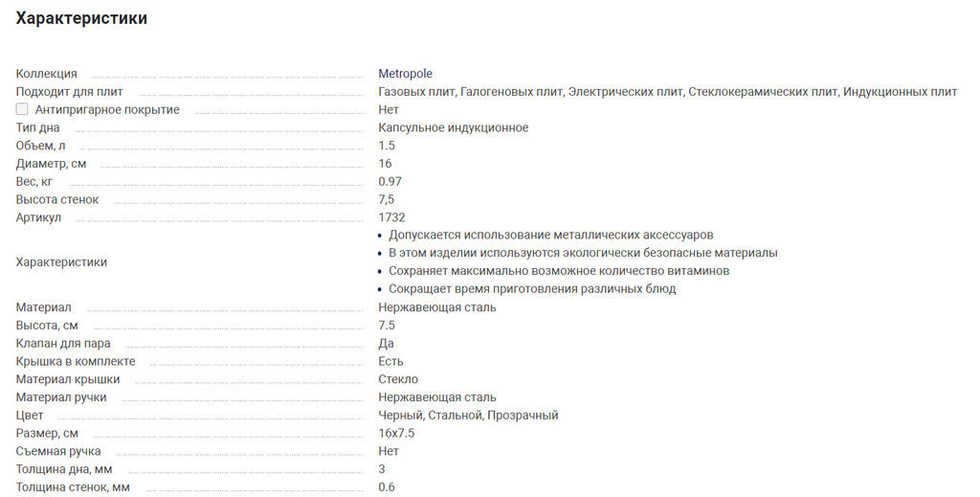Select the Объем, л label

41,146
